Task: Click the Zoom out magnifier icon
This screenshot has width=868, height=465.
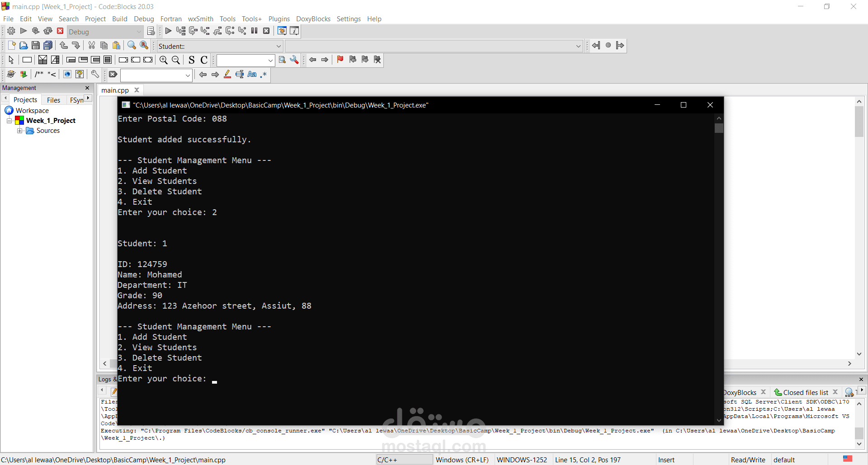Action: (176, 60)
